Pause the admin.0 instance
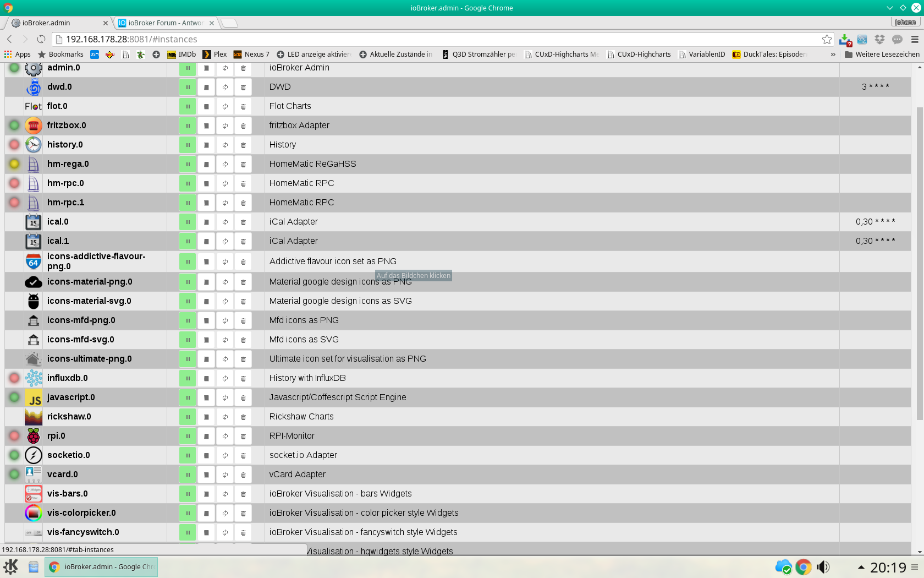 pyautogui.click(x=188, y=68)
